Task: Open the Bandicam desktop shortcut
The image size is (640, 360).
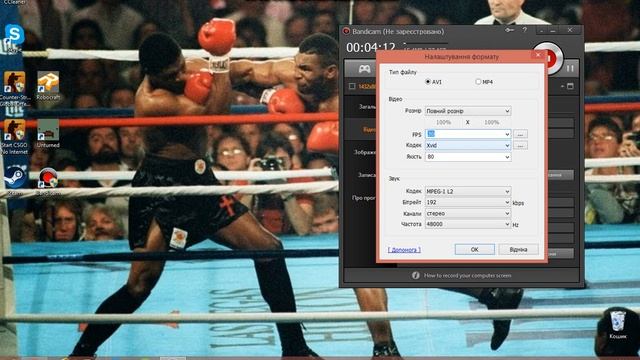Action: [48, 179]
